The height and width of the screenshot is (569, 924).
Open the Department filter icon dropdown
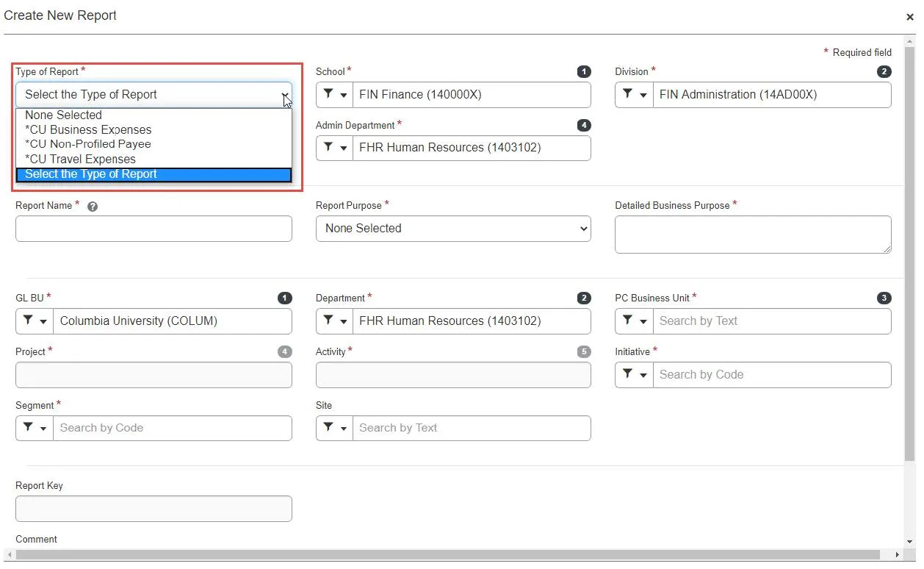[334, 321]
